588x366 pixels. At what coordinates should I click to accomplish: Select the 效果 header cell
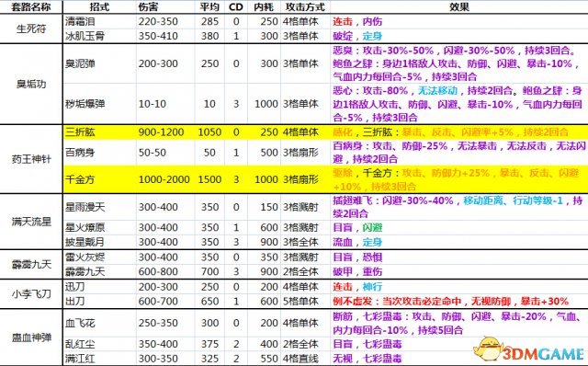(x=459, y=6)
